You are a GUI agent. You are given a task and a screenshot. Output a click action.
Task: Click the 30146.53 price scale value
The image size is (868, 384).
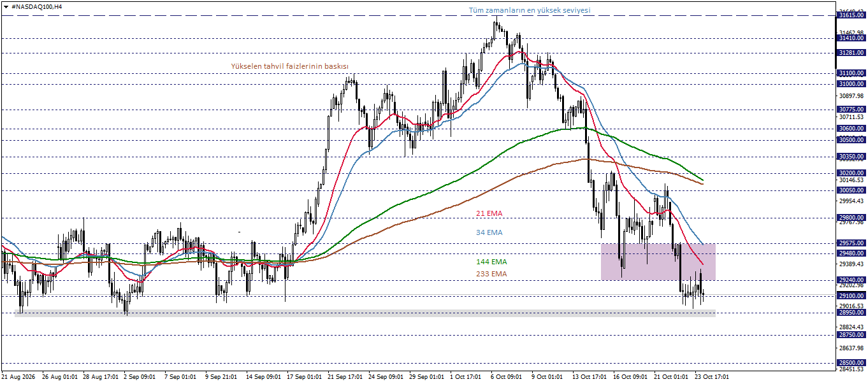click(852, 180)
